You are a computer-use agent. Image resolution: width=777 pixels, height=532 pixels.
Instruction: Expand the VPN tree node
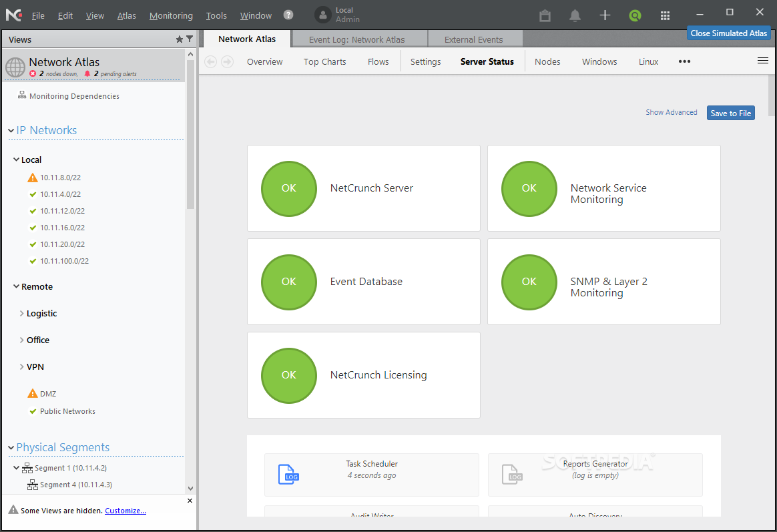(x=22, y=366)
